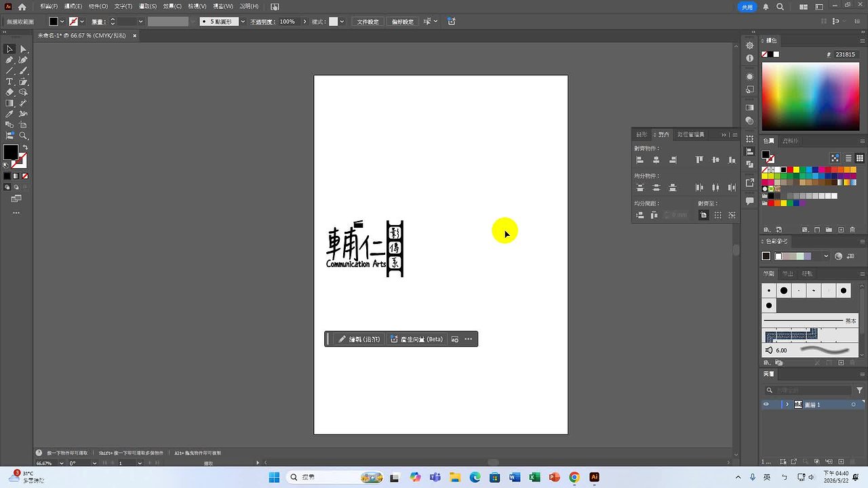Open graphic style dropdown

(x=342, y=22)
